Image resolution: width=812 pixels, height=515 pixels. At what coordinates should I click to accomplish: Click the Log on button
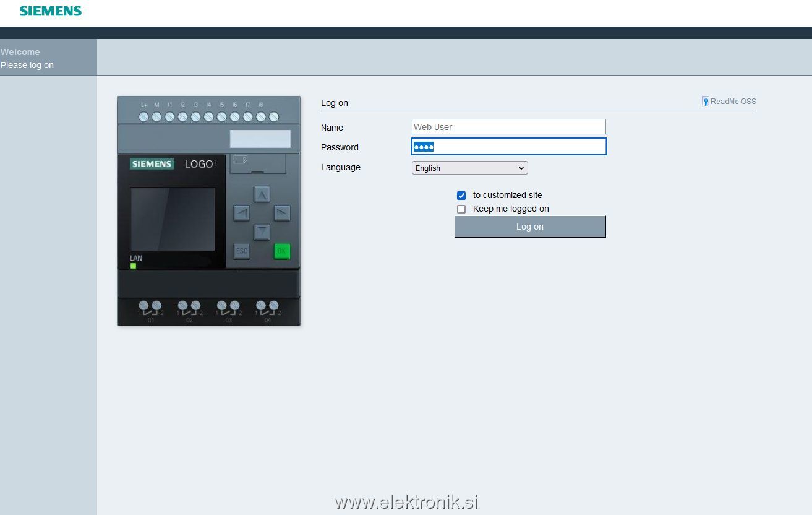530,227
